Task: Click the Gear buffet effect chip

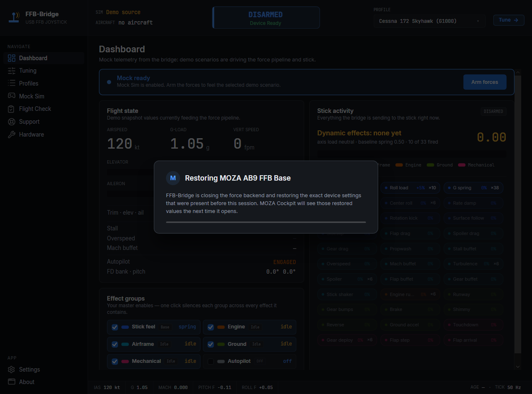Action: [x=473, y=279]
